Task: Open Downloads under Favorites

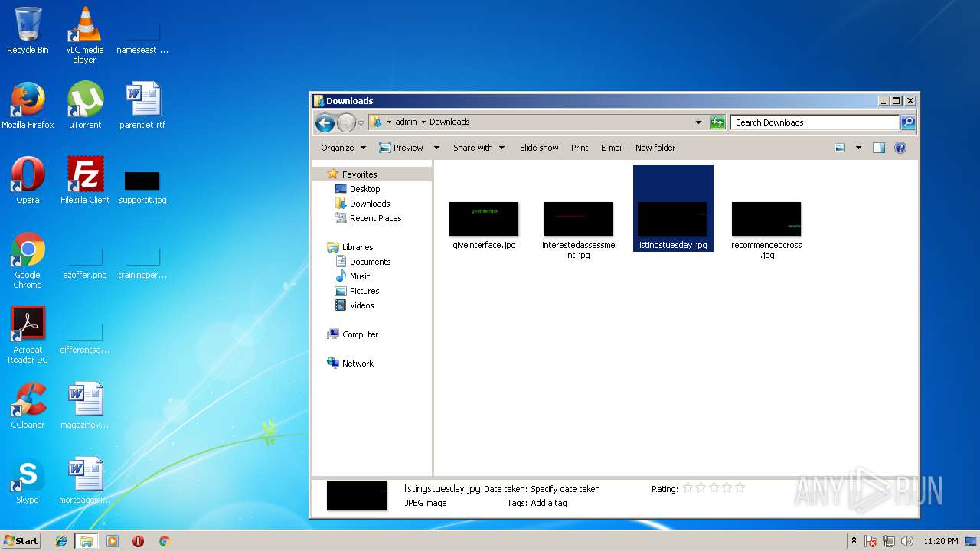Action: (x=370, y=204)
